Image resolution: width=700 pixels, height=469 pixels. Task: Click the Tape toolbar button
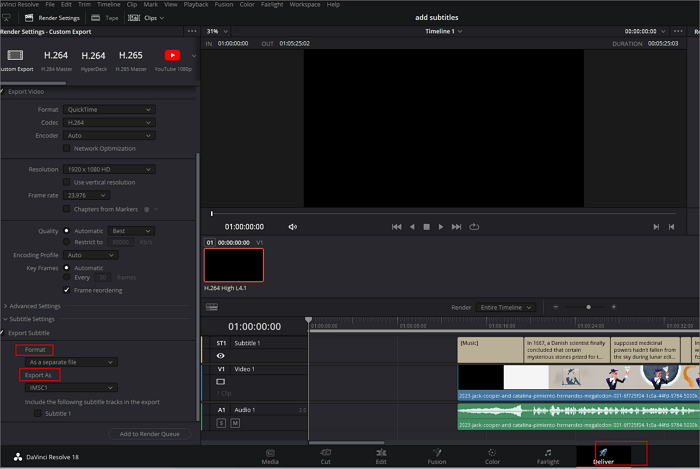tap(105, 18)
